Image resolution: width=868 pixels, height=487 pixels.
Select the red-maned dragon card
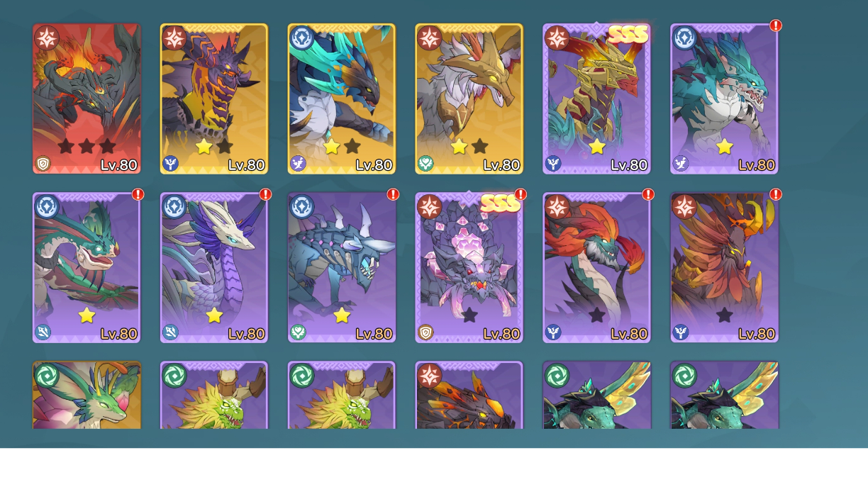point(597,268)
